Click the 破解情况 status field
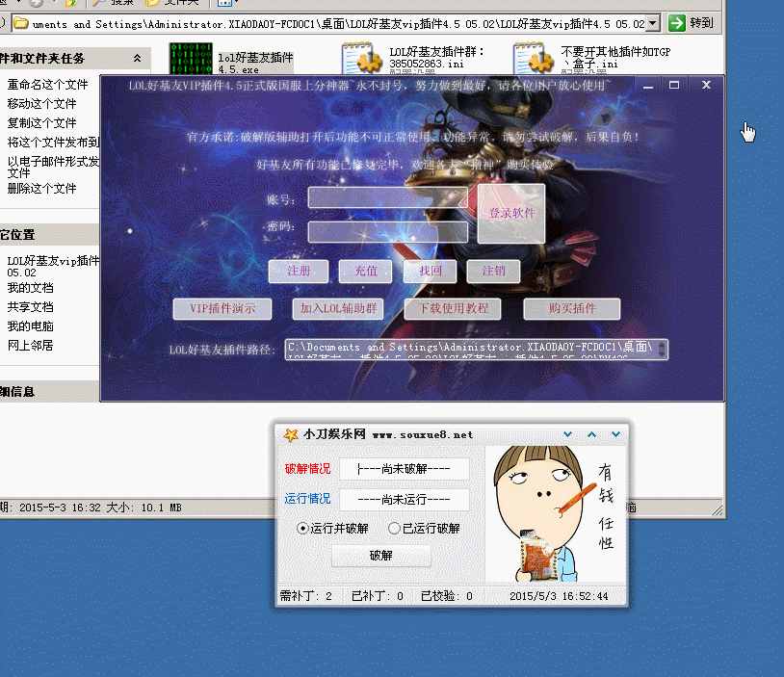The height and width of the screenshot is (677, 784). point(404,469)
